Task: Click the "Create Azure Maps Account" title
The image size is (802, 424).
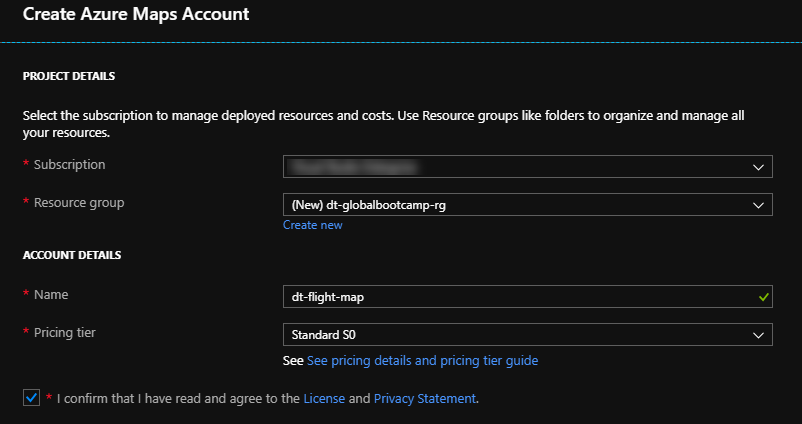Action: point(136,15)
